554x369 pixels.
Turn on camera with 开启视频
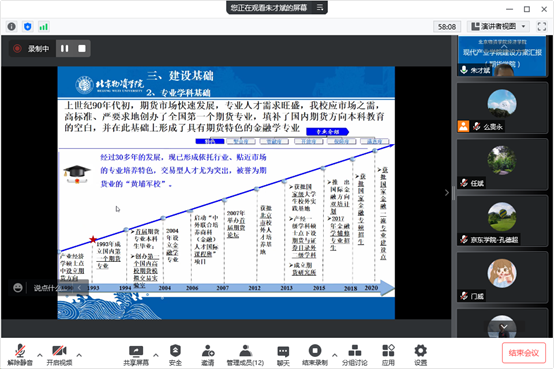[59, 355]
